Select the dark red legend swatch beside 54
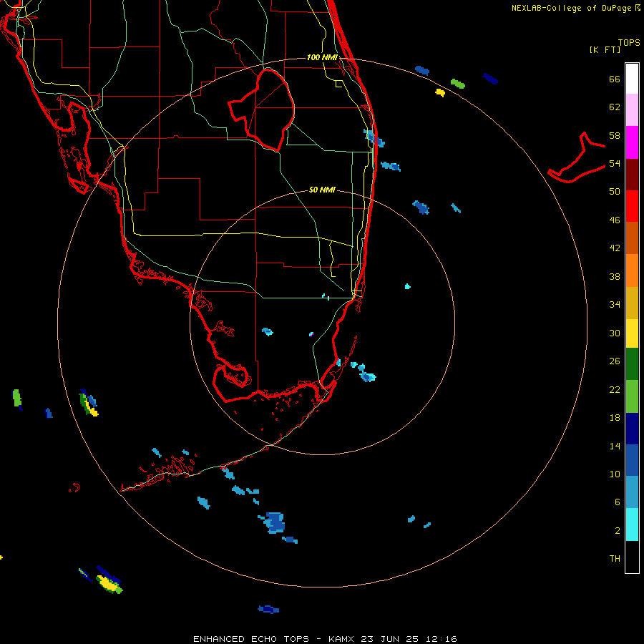Image resolution: width=644 pixels, height=644 pixels. click(x=632, y=175)
